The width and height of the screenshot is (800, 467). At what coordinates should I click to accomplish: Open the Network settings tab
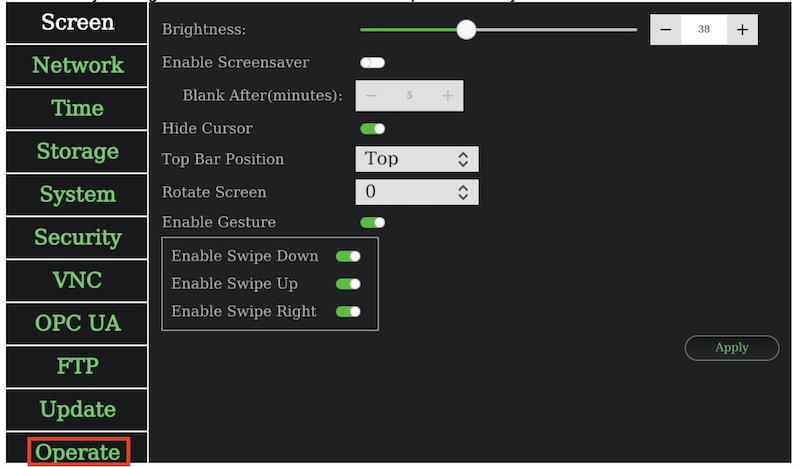tap(77, 65)
